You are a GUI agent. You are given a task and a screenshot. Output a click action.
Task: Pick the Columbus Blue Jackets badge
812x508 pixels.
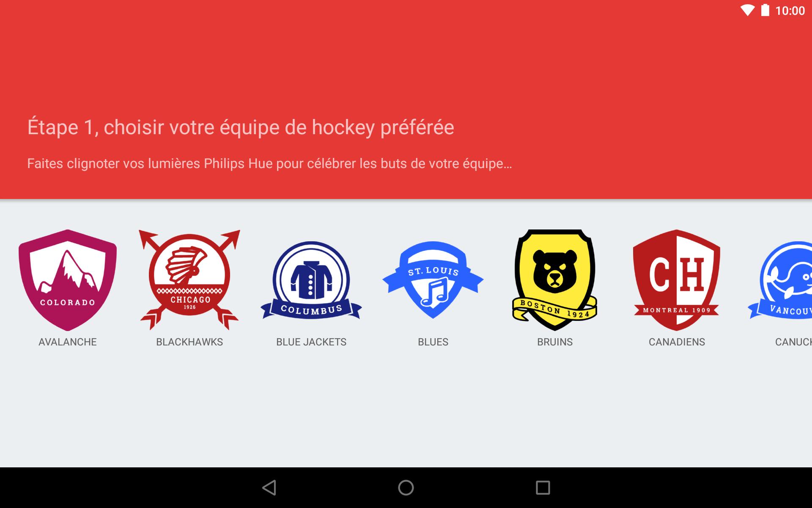pyautogui.click(x=311, y=280)
